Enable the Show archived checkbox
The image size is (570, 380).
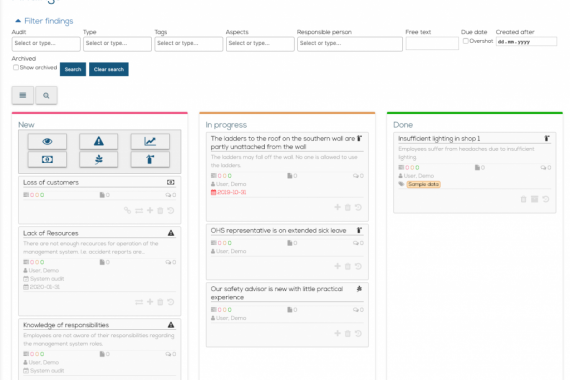click(x=16, y=67)
